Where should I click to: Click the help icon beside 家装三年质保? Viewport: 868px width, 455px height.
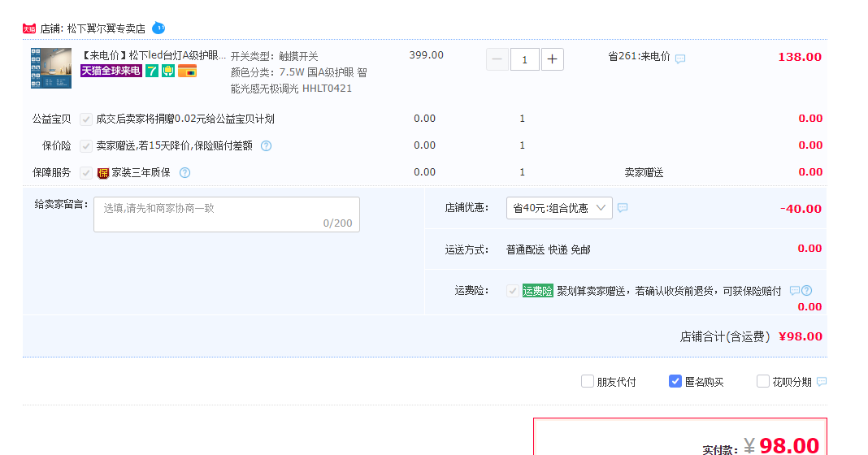point(184,173)
